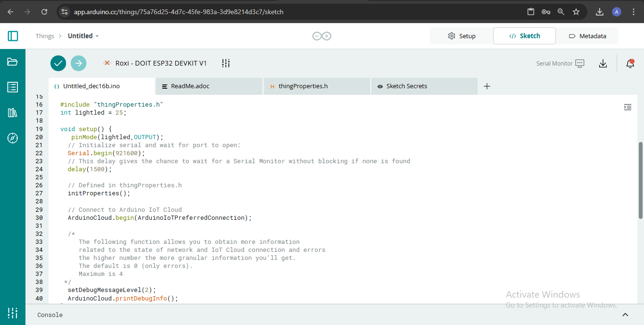Open the Examples list icon in sidebar
The height and width of the screenshot is (325, 644).
click(x=13, y=87)
